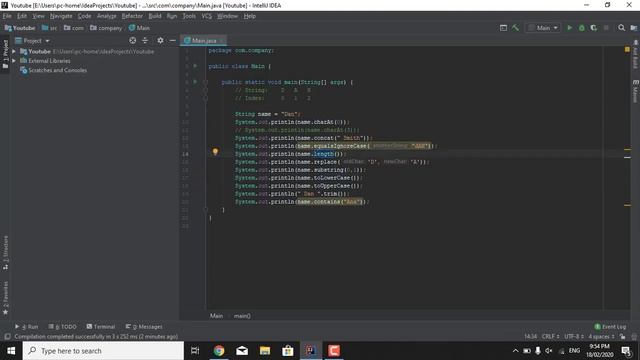Start debugging with the green bug icon
The image size is (640, 360).
[582, 28]
